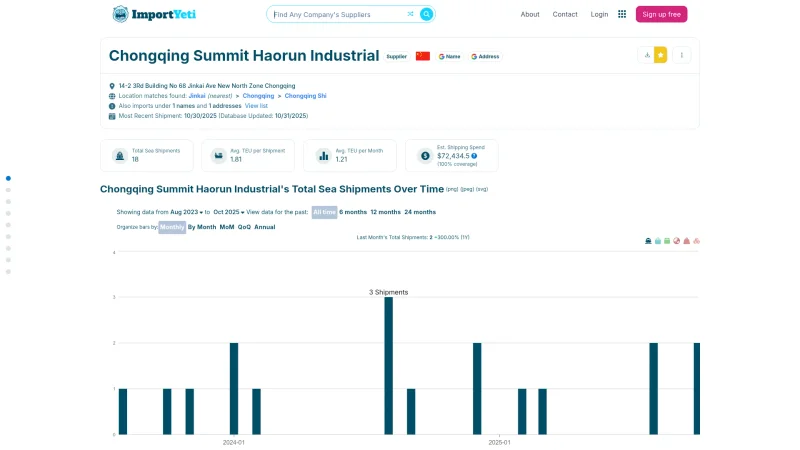Organize bars by QoQ

244,227
